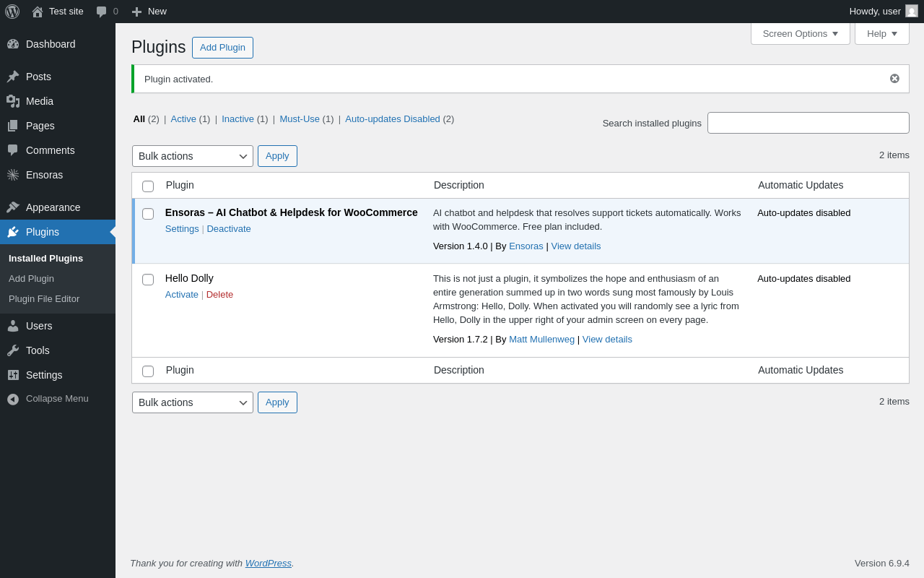Click the Add Plugin button
924x578 pixels.
[222, 48]
